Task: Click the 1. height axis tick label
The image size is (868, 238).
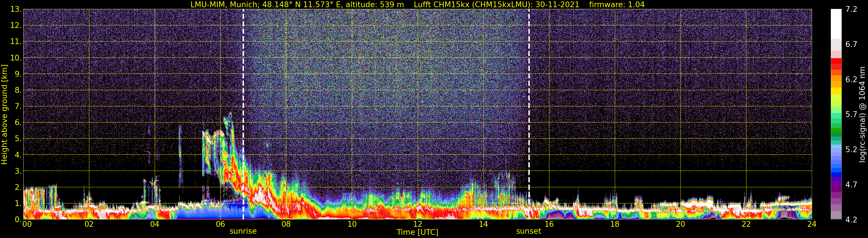Action: click(x=18, y=204)
